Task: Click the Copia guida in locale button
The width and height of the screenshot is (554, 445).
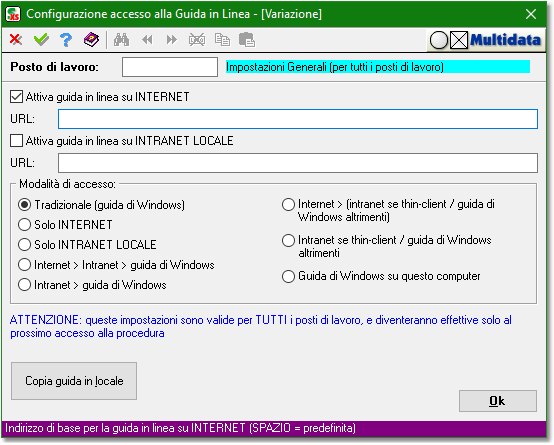Action: 74,381
